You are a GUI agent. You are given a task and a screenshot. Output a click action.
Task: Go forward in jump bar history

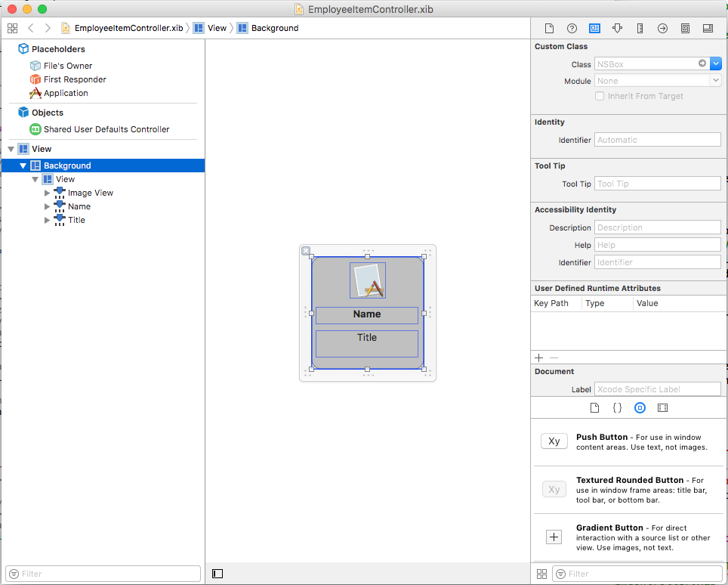(x=48, y=28)
